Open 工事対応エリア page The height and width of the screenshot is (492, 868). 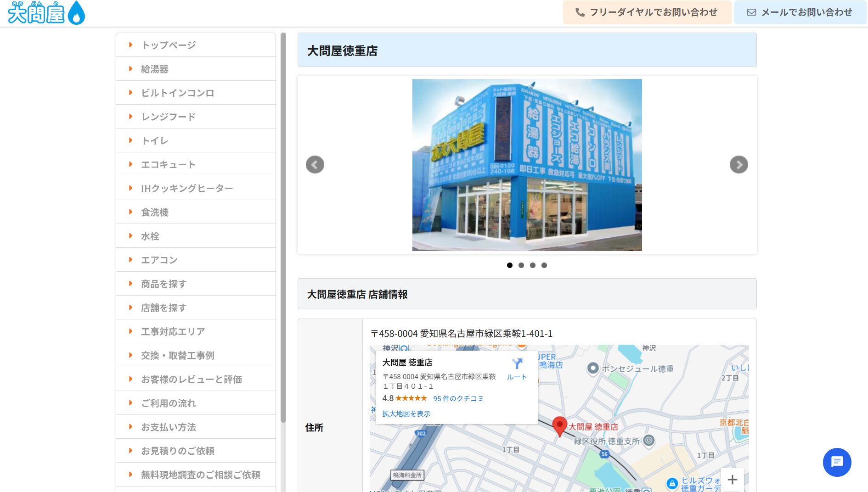[x=196, y=331]
